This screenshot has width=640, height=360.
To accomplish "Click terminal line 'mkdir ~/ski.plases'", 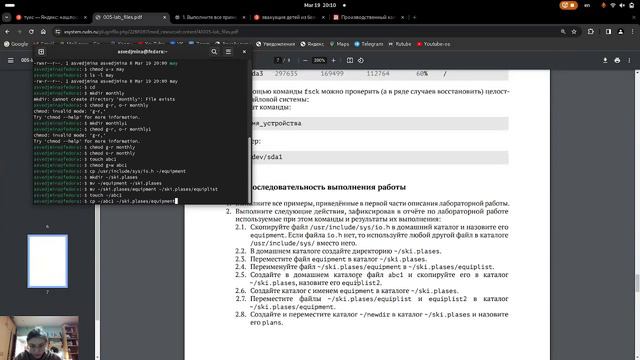I will point(113,178).
